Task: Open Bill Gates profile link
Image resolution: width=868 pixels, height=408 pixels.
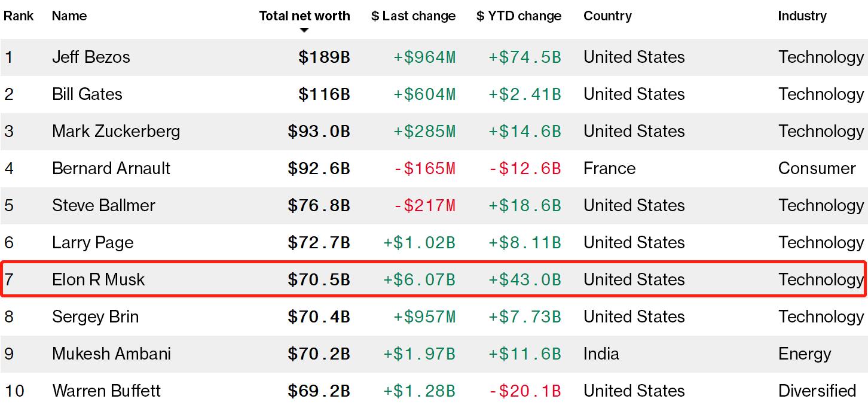Action: 87,94
